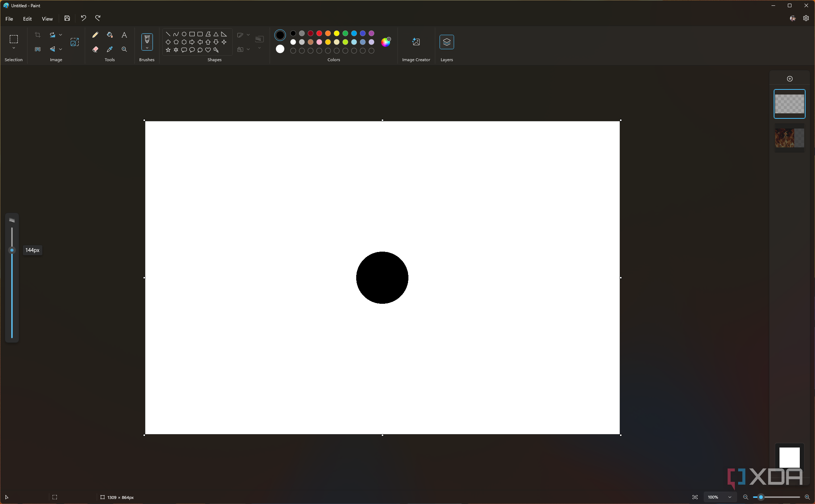Add a new layer with plus icon
815x504 pixels.
tap(790, 79)
